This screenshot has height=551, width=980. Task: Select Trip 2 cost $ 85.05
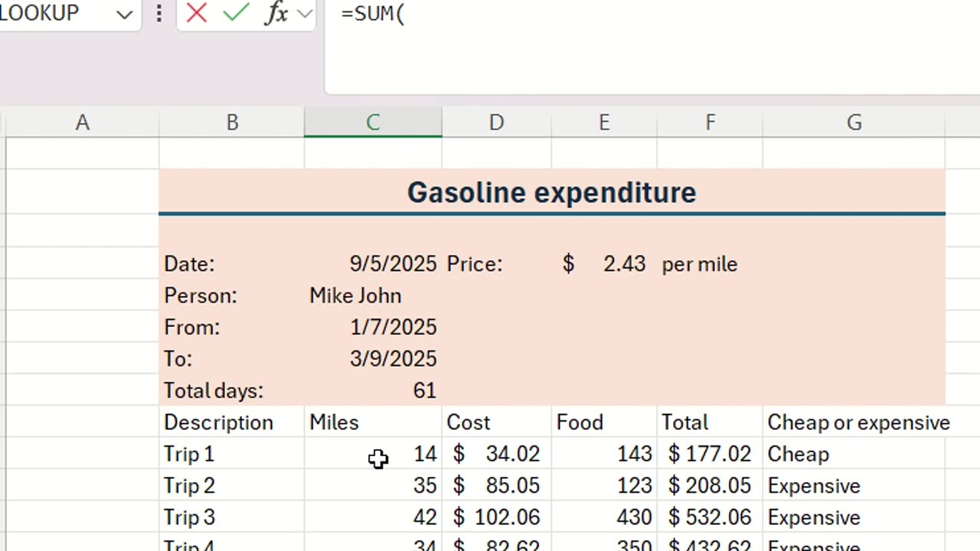[x=496, y=486]
